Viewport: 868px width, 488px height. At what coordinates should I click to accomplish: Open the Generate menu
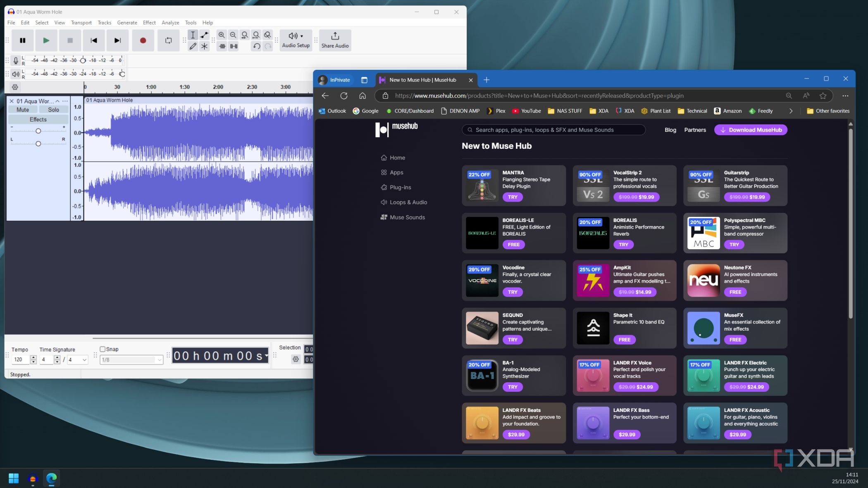[x=127, y=23]
